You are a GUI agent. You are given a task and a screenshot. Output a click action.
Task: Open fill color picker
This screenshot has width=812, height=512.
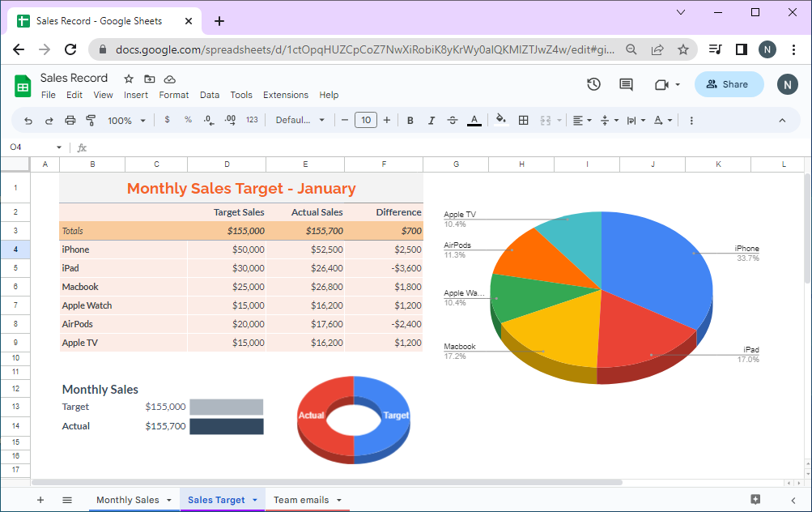tap(501, 120)
